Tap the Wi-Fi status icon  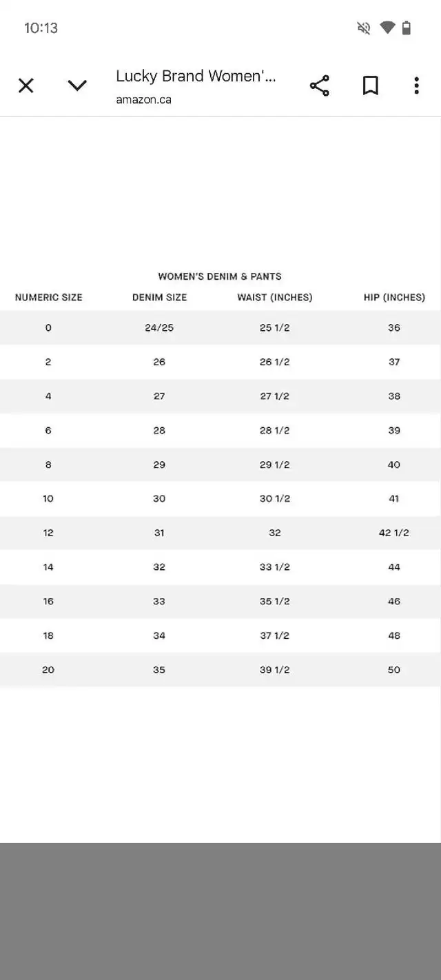[387, 28]
